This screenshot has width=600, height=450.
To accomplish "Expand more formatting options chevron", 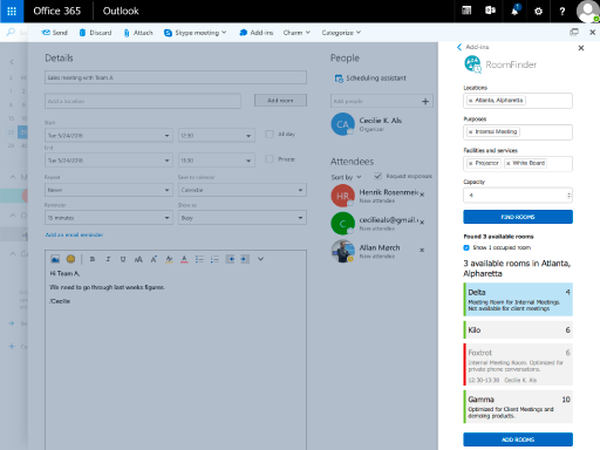I will pyautogui.click(x=261, y=259).
